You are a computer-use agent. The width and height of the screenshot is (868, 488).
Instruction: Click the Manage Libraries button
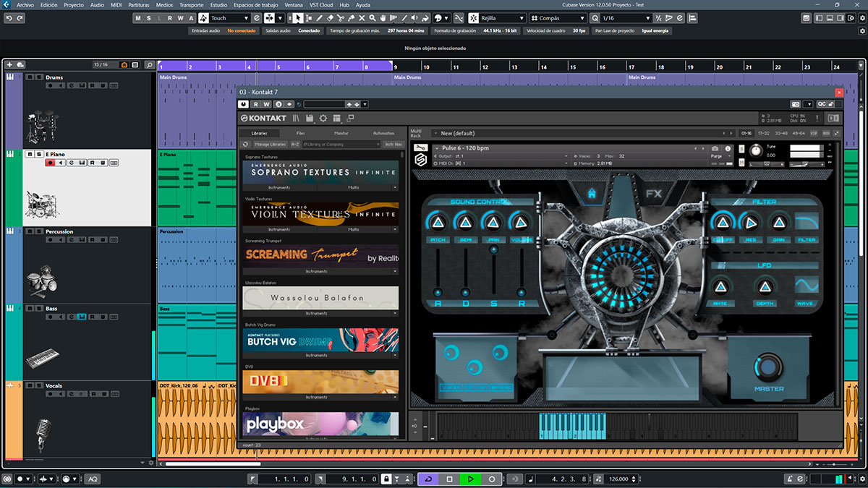tap(271, 145)
